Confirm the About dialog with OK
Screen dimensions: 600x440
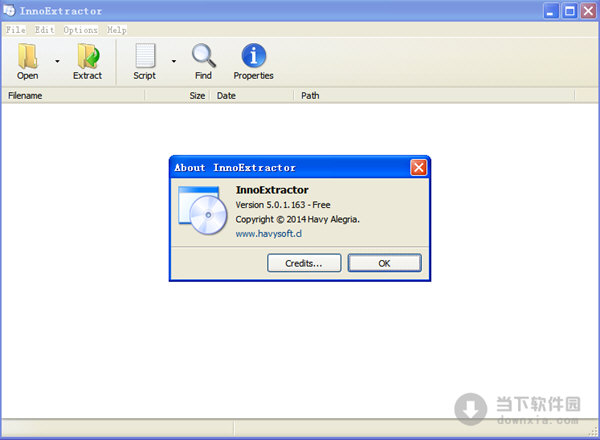click(x=385, y=263)
